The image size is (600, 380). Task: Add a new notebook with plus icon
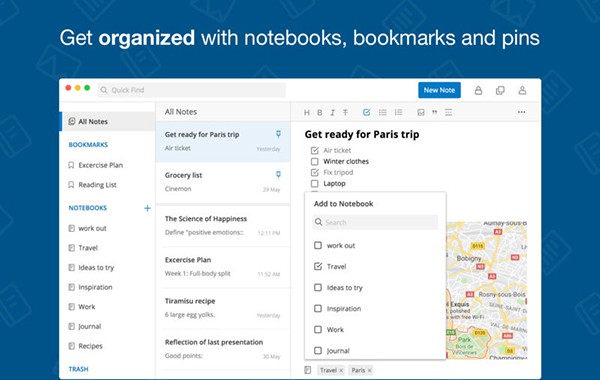pyautogui.click(x=147, y=208)
